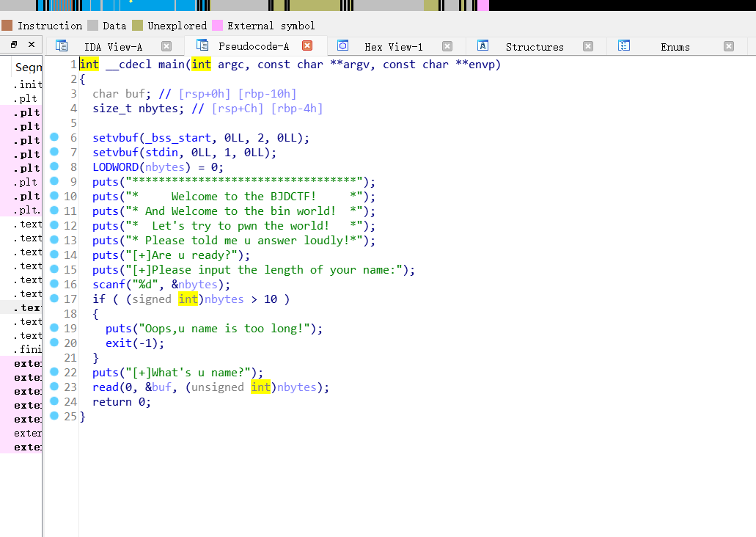
Task: Close the Enums tab
Action: pos(729,46)
